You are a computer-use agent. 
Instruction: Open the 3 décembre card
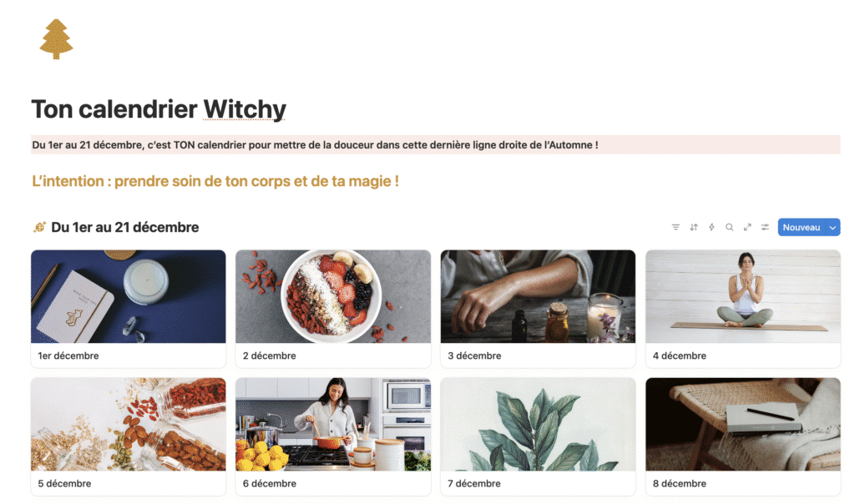click(538, 309)
